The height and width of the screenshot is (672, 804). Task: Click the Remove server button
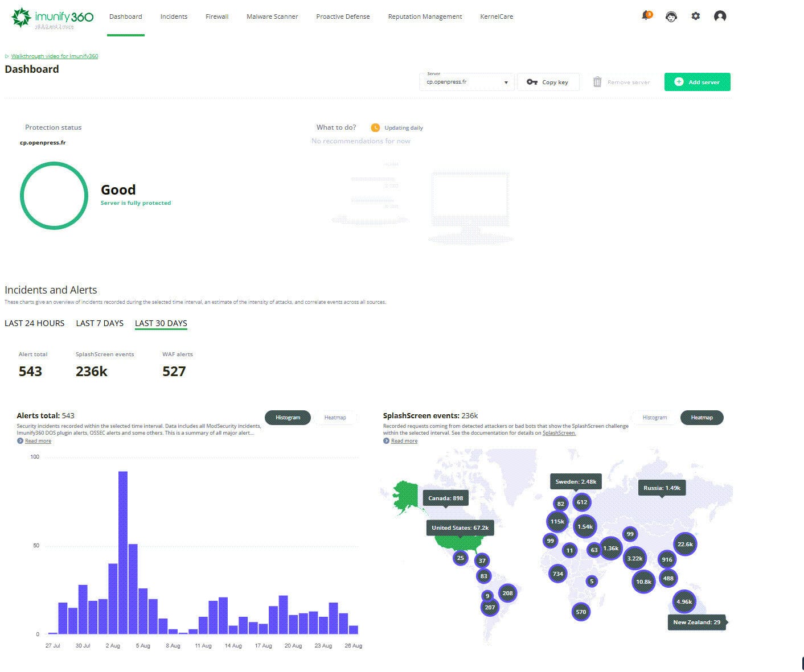click(621, 82)
